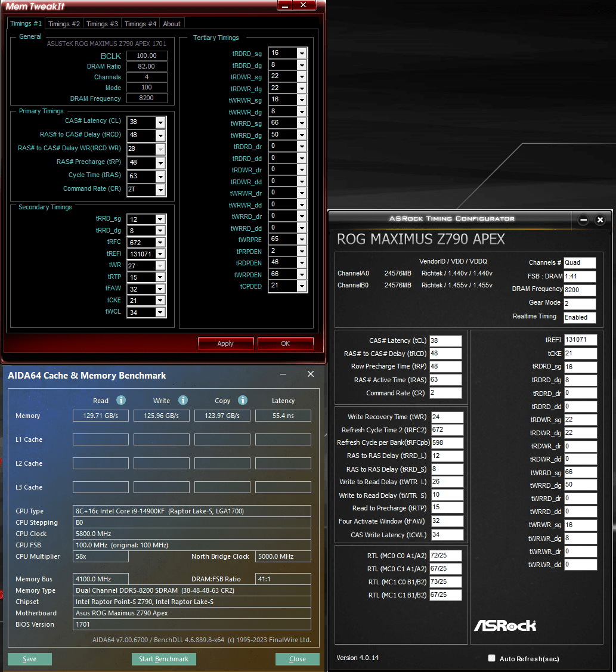Click the Memory Type DDR5-8200 row
Viewport: 616px width, 672px height.
tap(192, 590)
